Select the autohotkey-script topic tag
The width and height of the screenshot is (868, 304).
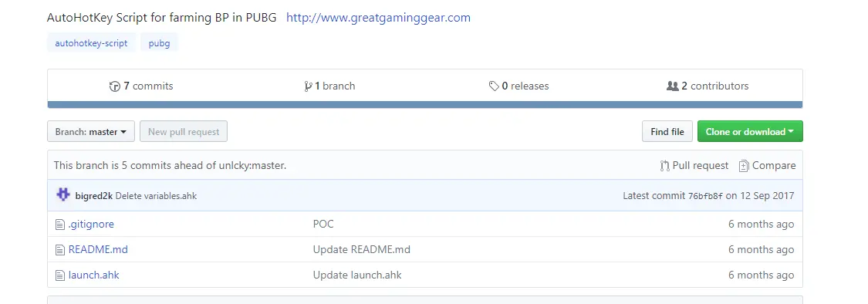91,43
